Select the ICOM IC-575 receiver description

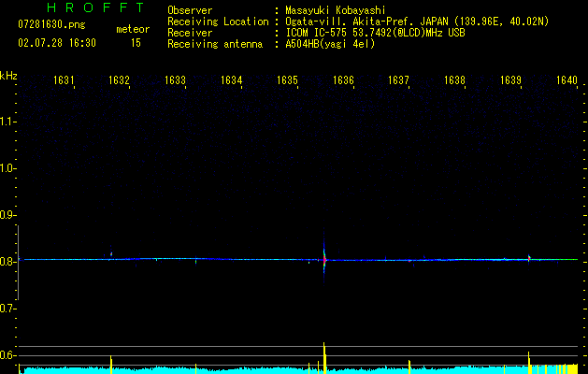point(375,33)
